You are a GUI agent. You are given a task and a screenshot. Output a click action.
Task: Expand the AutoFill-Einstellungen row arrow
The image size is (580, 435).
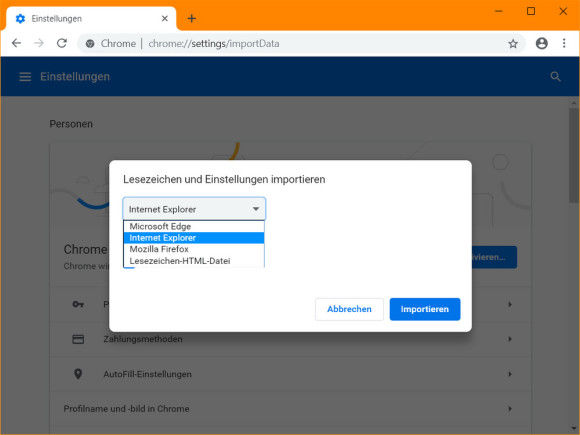pos(510,374)
